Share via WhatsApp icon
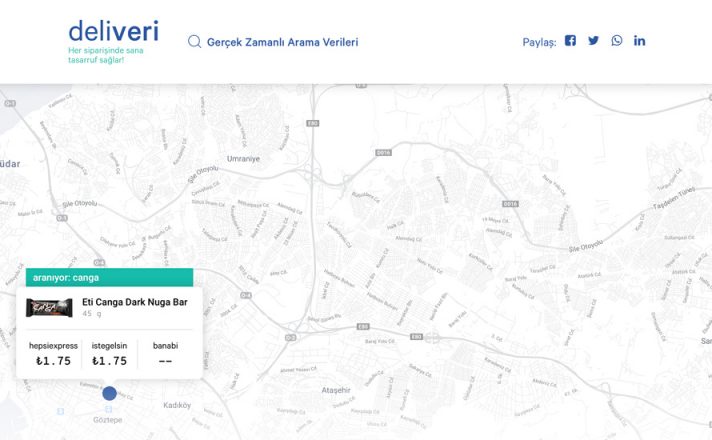The width and height of the screenshot is (712, 440). coord(617,40)
